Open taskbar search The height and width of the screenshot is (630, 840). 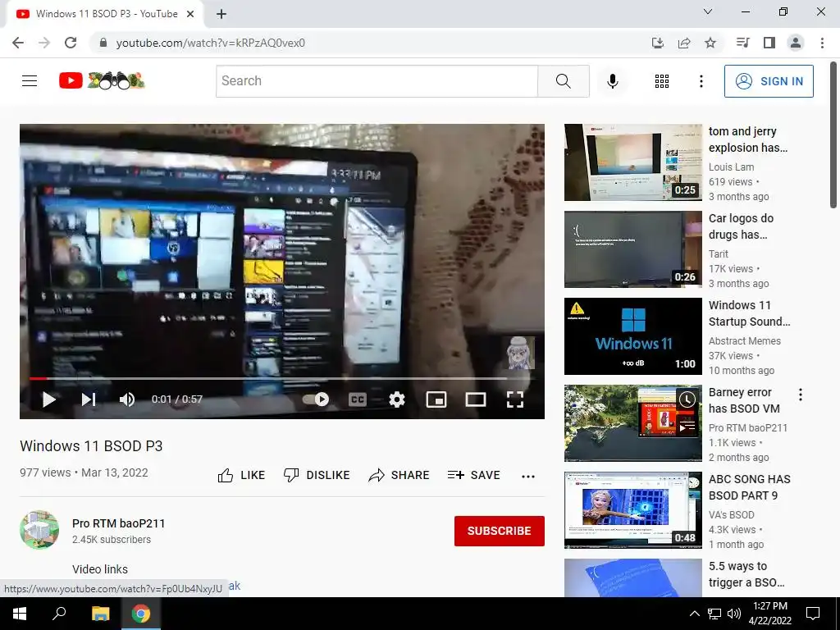(59, 614)
